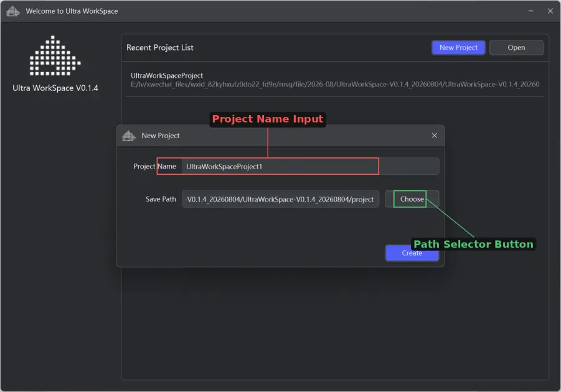
Task: Click the Save Path label
Action: pos(161,199)
